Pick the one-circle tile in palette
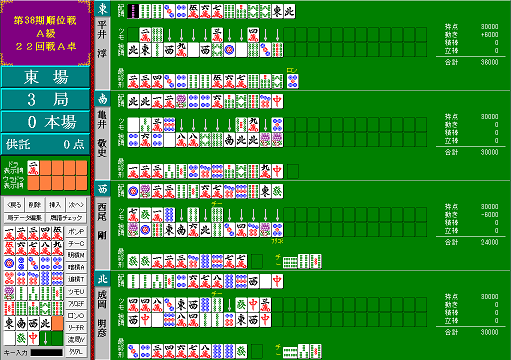Image resolution: width=511 pixels, height=360 pixels. click(9, 263)
